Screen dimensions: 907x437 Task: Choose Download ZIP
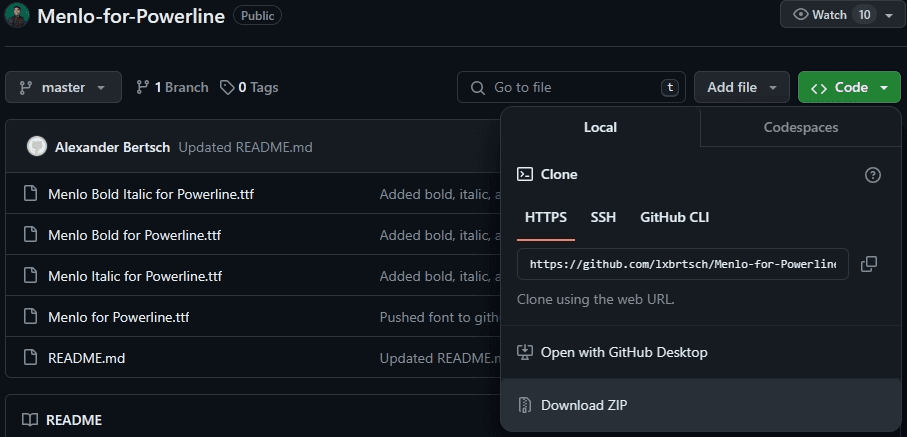700,405
